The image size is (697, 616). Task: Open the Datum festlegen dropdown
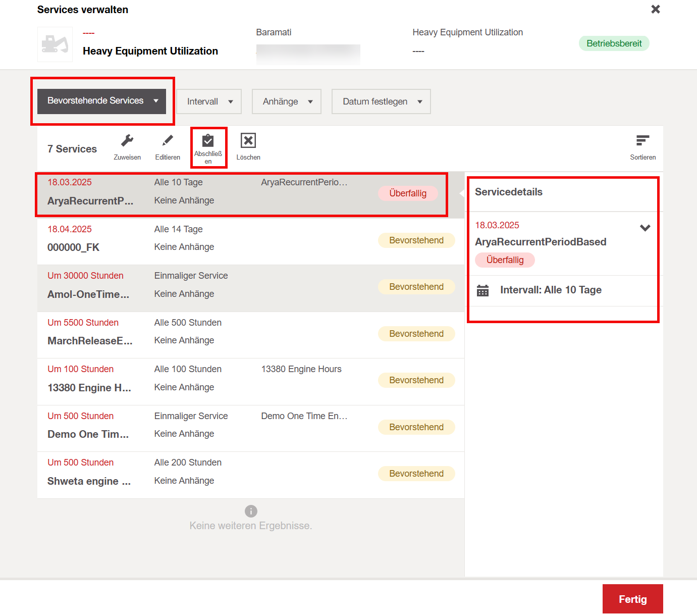click(x=381, y=101)
